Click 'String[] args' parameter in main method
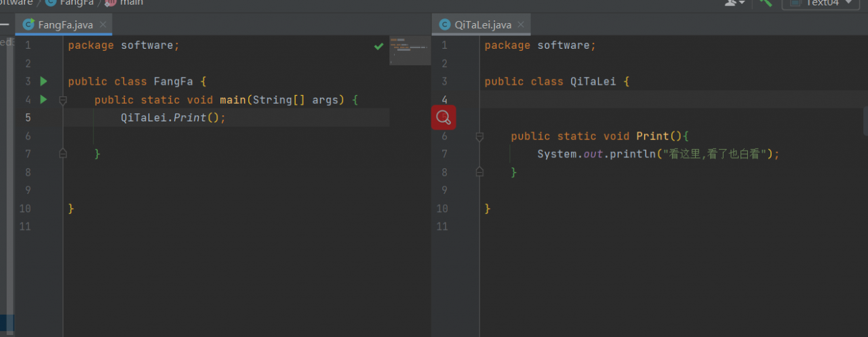Viewport: 868px width, 337px height. point(296,100)
